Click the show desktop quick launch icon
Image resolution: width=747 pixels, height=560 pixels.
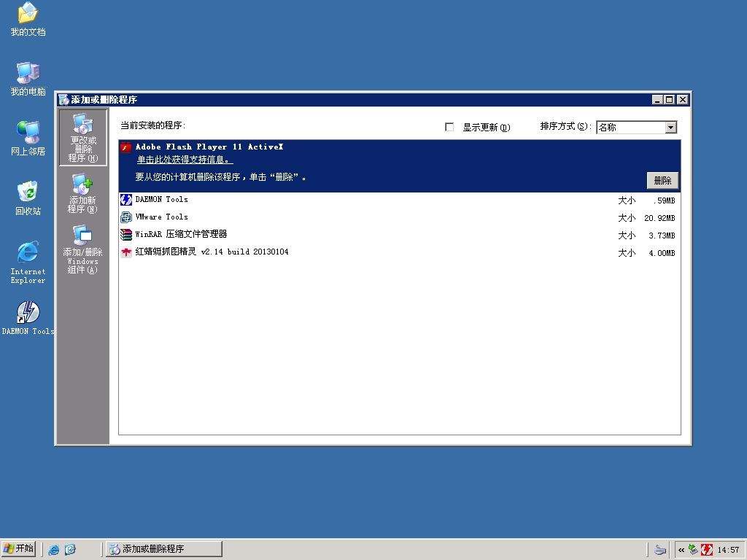pyautogui.click(x=70, y=550)
